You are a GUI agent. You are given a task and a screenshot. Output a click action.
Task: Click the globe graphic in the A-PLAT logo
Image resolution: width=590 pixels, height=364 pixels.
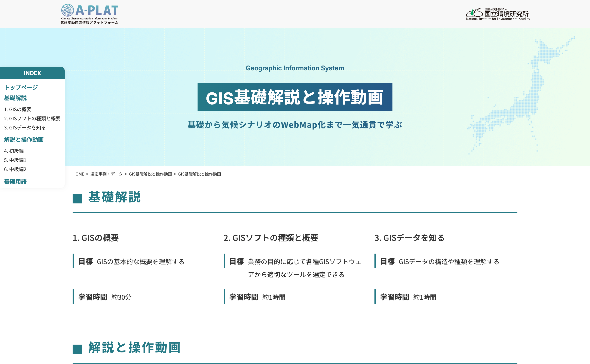(68, 10)
